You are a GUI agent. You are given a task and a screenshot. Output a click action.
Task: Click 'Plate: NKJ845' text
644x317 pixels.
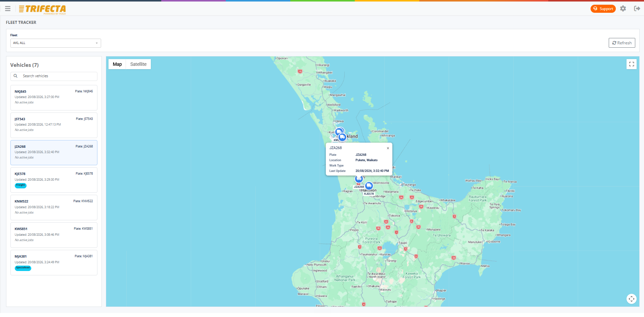pyautogui.click(x=84, y=91)
